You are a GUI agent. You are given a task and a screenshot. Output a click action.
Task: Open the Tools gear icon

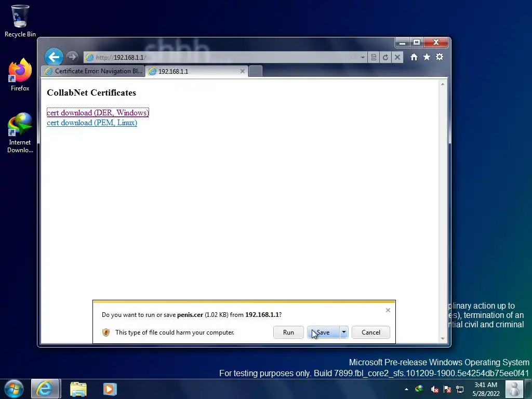[x=440, y=57]
